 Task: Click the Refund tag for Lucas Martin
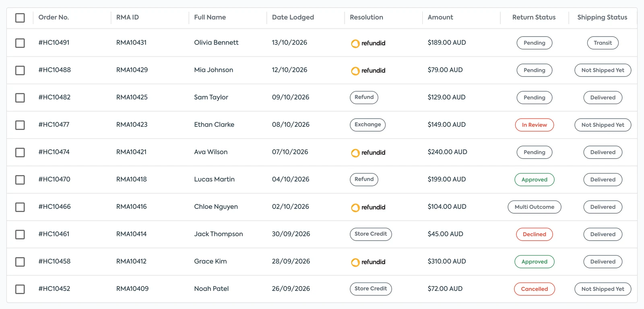click(364, 179)
